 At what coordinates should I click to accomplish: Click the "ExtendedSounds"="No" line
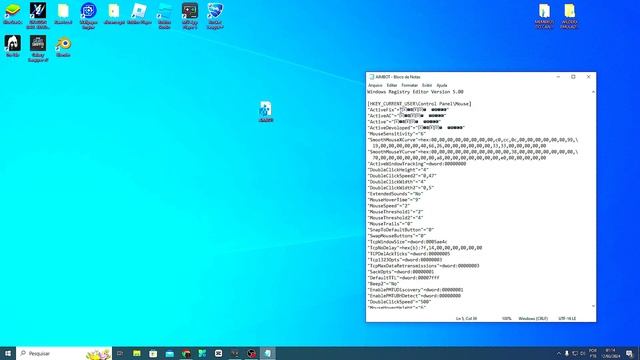395,193
